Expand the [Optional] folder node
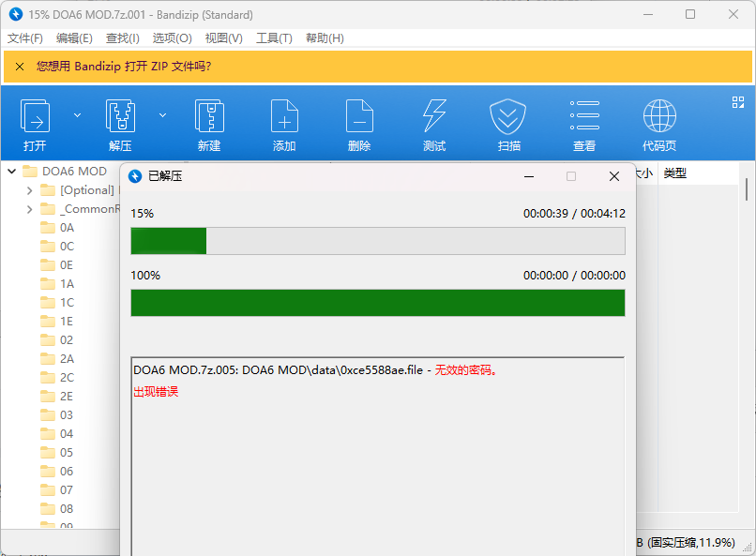The height and width of the screenshot is (556, 756). click(x=29, y=190)
